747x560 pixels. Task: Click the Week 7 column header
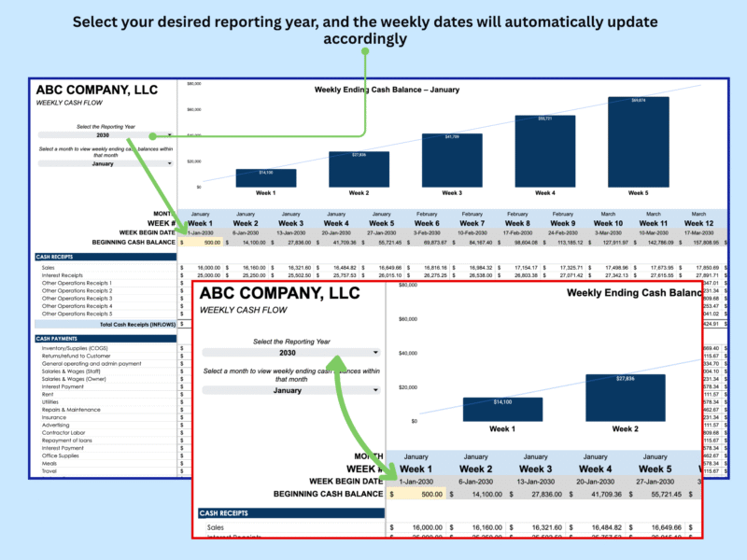coord(472,223)
